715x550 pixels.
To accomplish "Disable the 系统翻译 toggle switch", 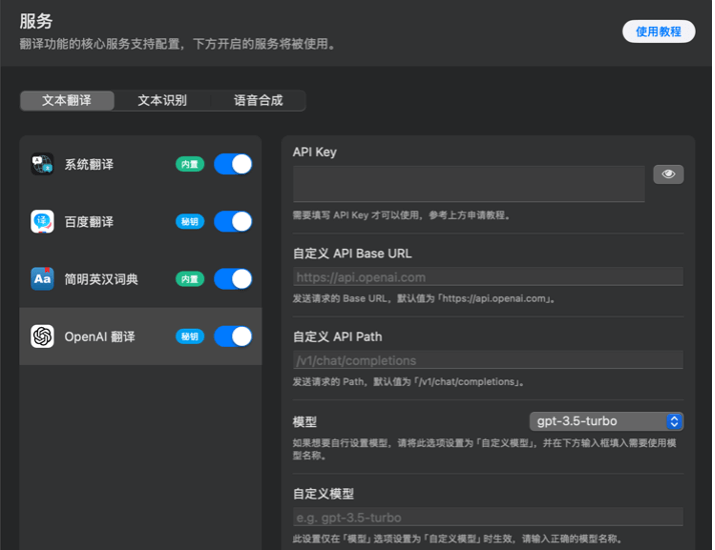I will pyautogui.click(x=233, y=164).
